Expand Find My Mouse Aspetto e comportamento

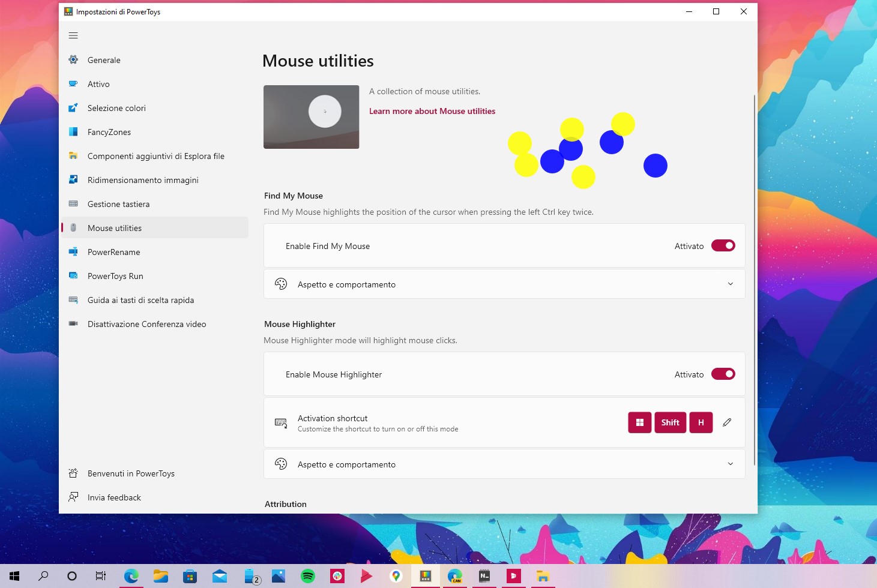[x=504, y=284]
